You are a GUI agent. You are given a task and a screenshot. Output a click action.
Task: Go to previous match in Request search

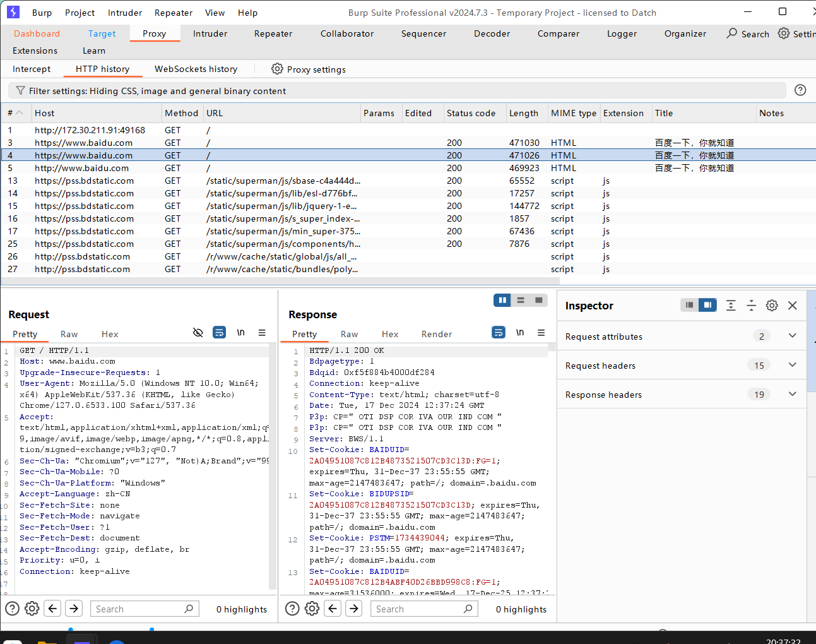53,609
